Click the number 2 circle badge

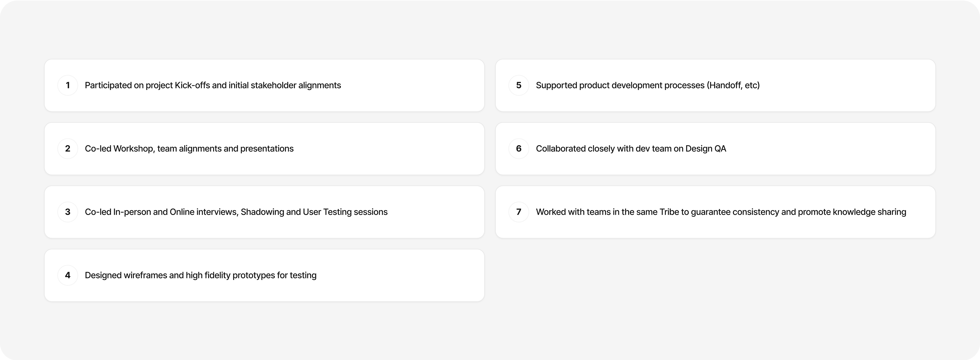pyautogui.click(x=68, y=149)
